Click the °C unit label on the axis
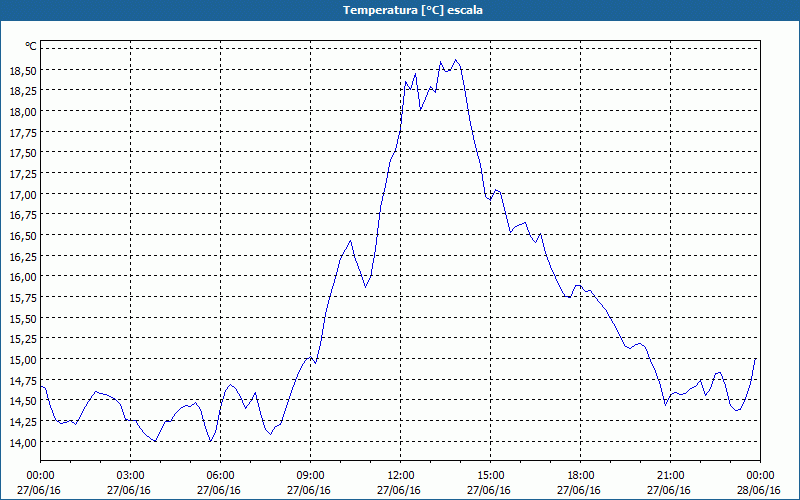This screenshot has width=800, height=500. 31,46
